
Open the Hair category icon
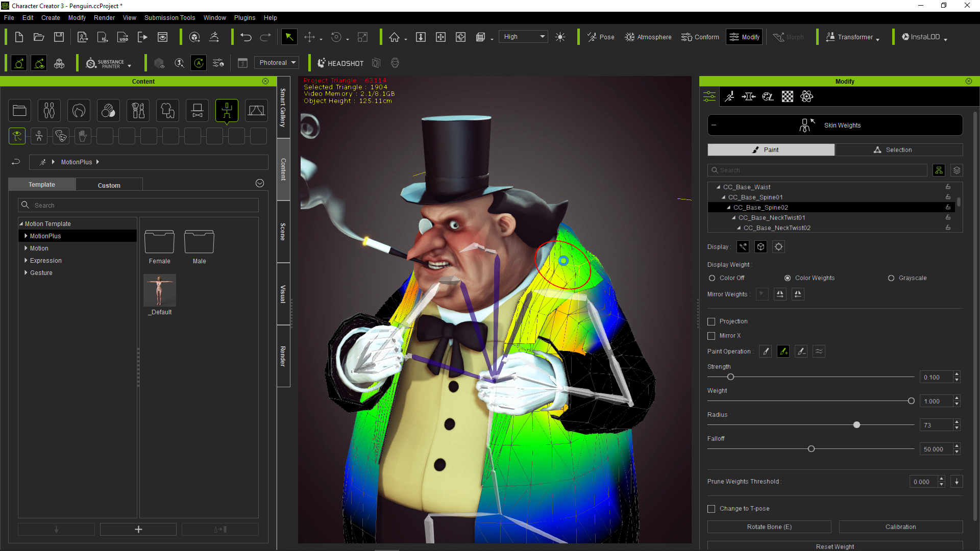point(79,111)
